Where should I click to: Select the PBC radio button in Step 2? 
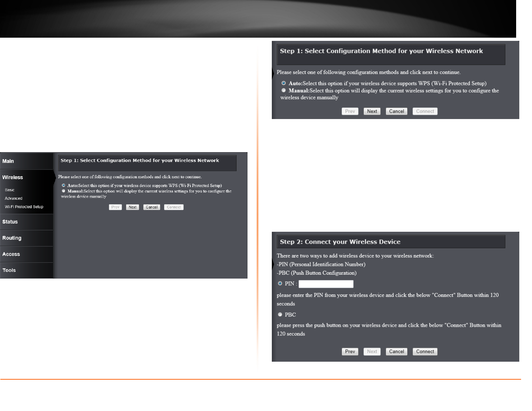pyautogui.click(x=280, y=315)
